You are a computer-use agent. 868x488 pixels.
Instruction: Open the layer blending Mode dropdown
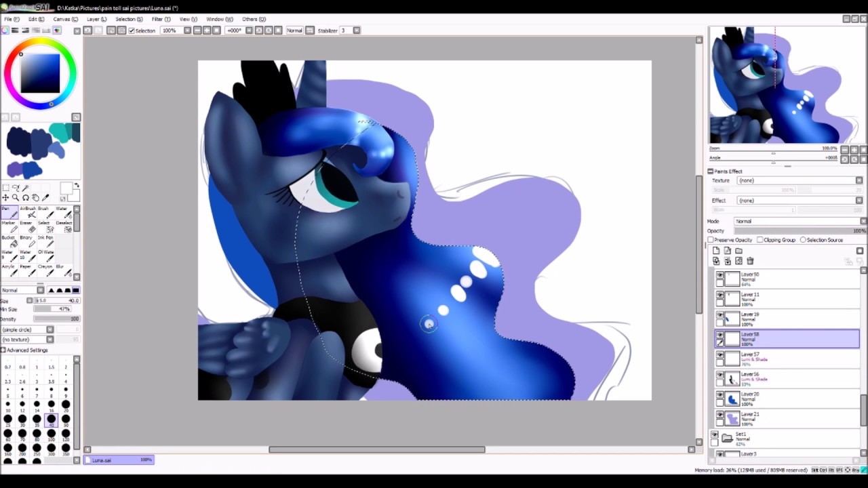[801, 221]
